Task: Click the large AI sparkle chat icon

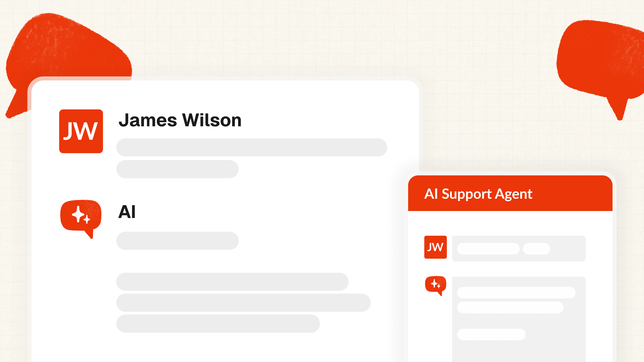Action: tap(81, 217)
